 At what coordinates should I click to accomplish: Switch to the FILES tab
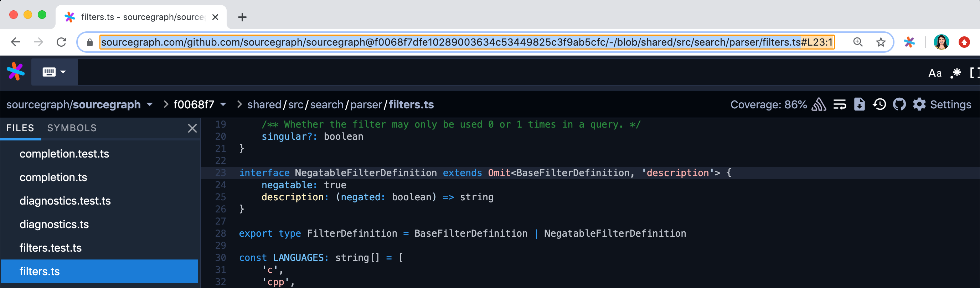tap(20, 128)
